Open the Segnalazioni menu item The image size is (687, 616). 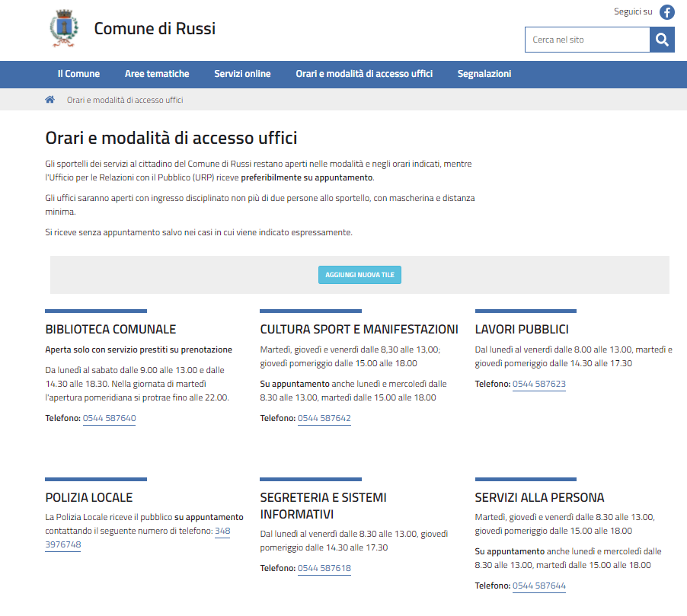click(484, 74)
